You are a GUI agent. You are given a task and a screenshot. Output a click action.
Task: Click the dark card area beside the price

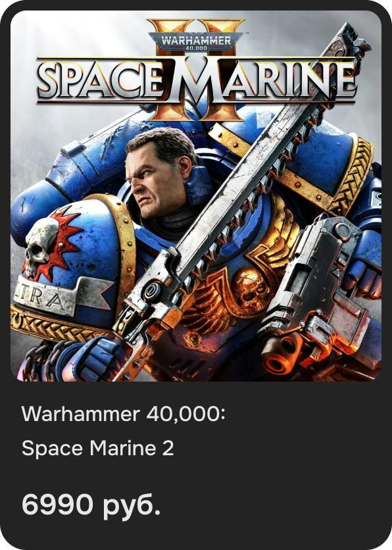[x=274, y=505]
